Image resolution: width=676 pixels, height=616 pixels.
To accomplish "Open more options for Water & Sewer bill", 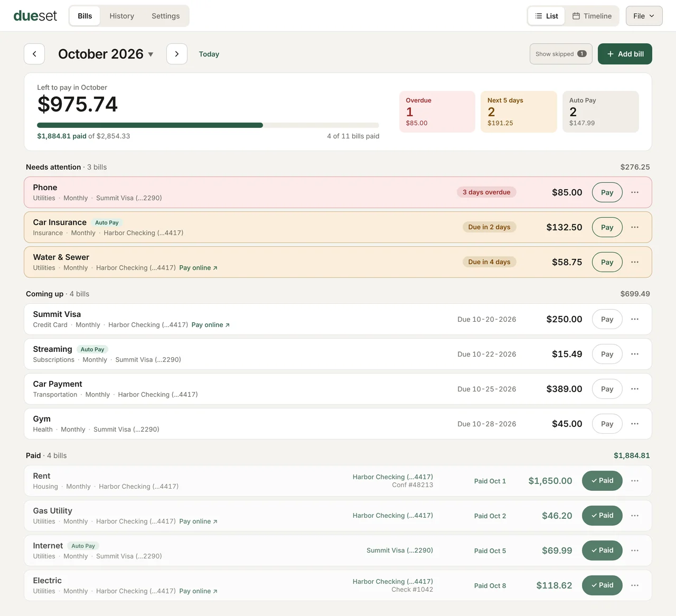I will pos(635,262).
